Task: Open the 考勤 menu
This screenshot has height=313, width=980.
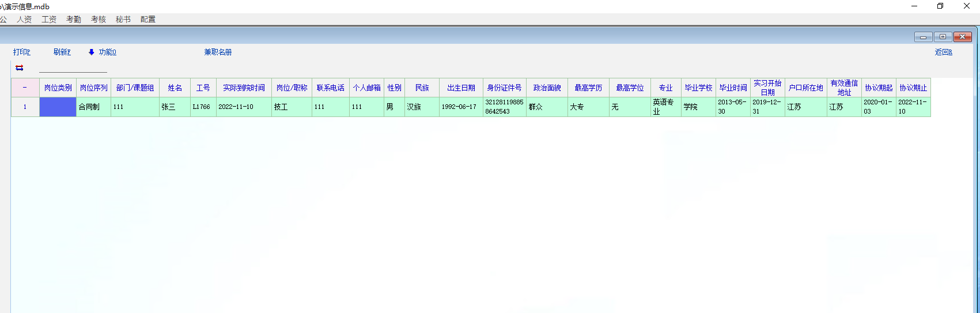Action: [74, 20]
